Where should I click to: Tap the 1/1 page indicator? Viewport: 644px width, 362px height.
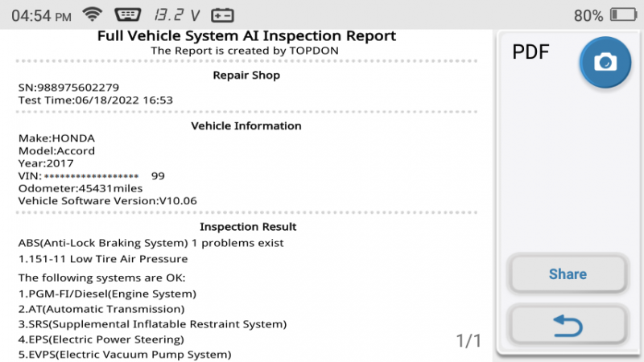[469, 340]
